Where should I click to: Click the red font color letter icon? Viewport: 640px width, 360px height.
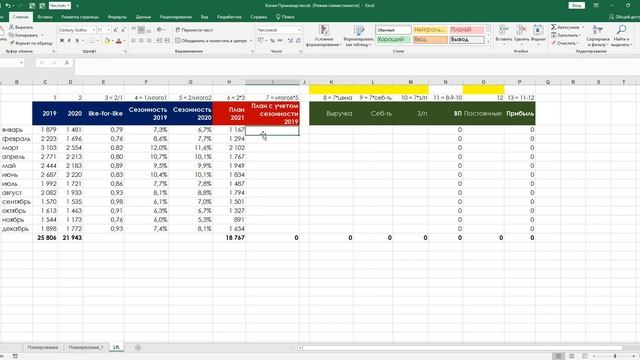pyautogui.click(x=119, y=41)
